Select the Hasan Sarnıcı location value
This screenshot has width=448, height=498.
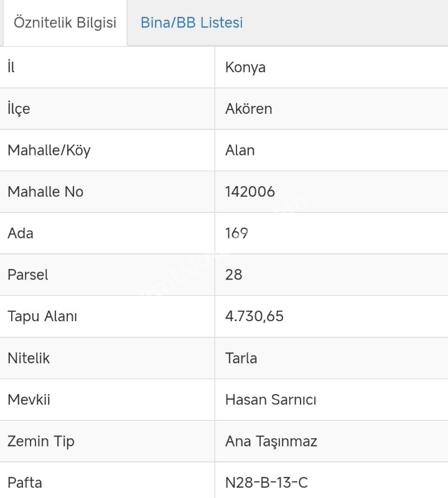(x=270, y=399)
